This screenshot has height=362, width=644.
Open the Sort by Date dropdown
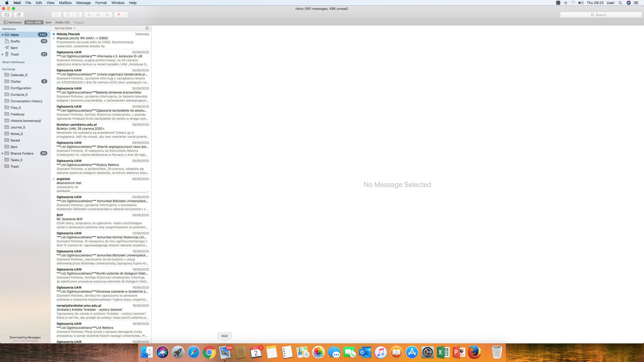click(65, 28)
